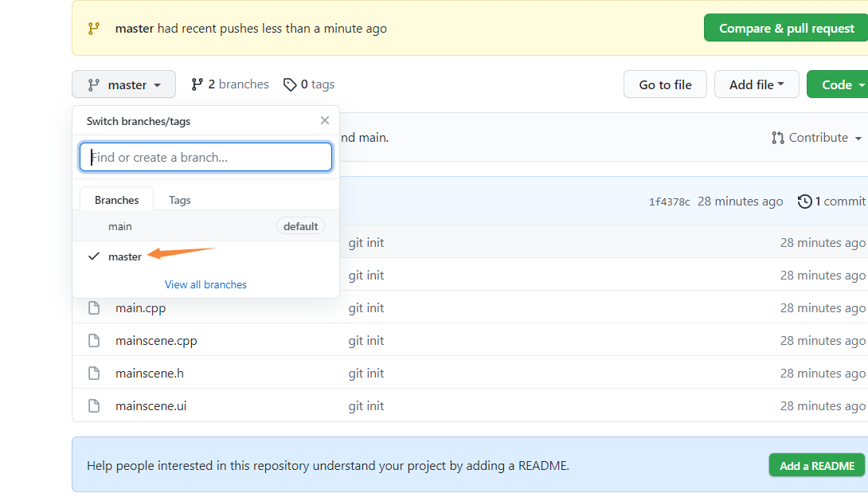
Task: Click the branch icon next to 2 branches
Action: [197, 84]
